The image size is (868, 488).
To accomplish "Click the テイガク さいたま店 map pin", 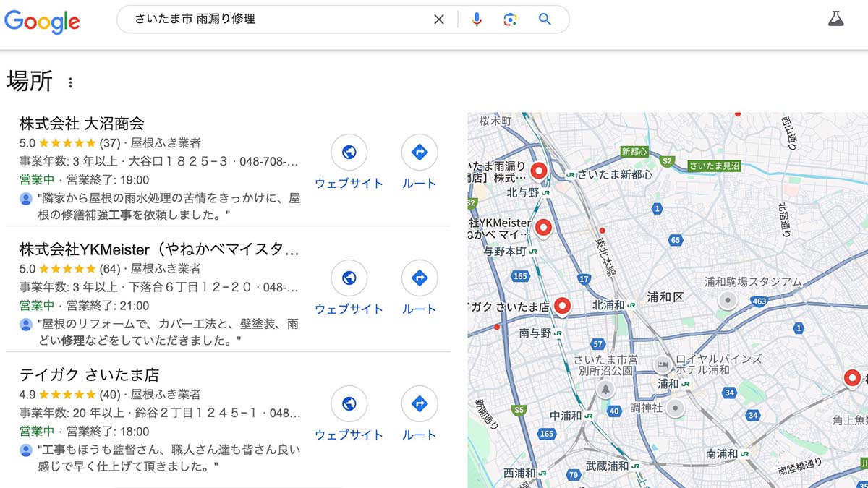I will point(561,307).
